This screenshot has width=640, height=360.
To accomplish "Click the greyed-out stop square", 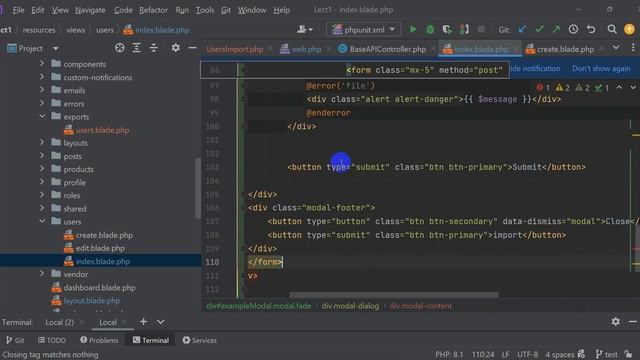I will click(x=481, y=29).
